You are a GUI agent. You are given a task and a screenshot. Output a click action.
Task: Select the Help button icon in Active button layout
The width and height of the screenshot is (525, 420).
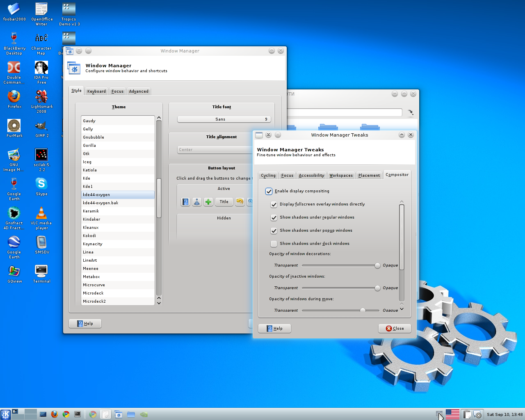click(185, 202)
